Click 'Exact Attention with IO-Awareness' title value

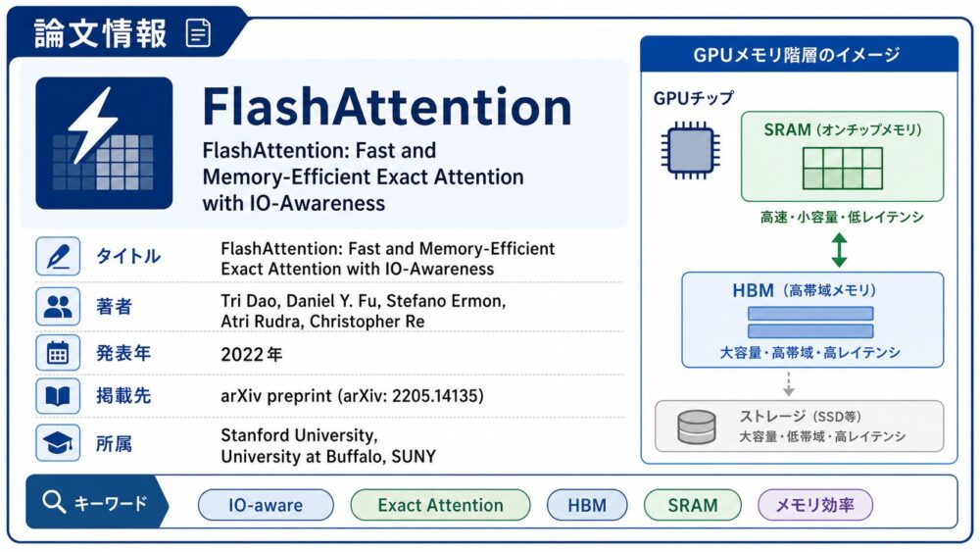point(358,270)
